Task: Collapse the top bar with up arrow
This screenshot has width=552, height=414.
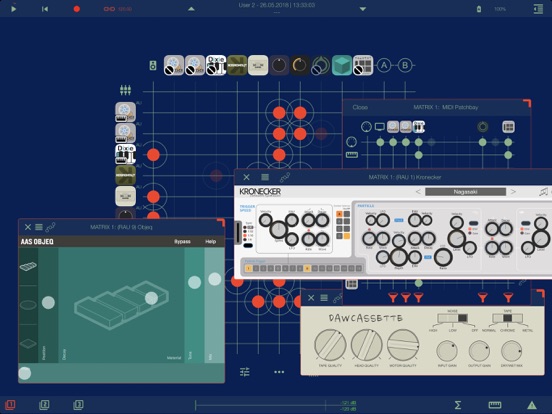Action: pos(191,9)
